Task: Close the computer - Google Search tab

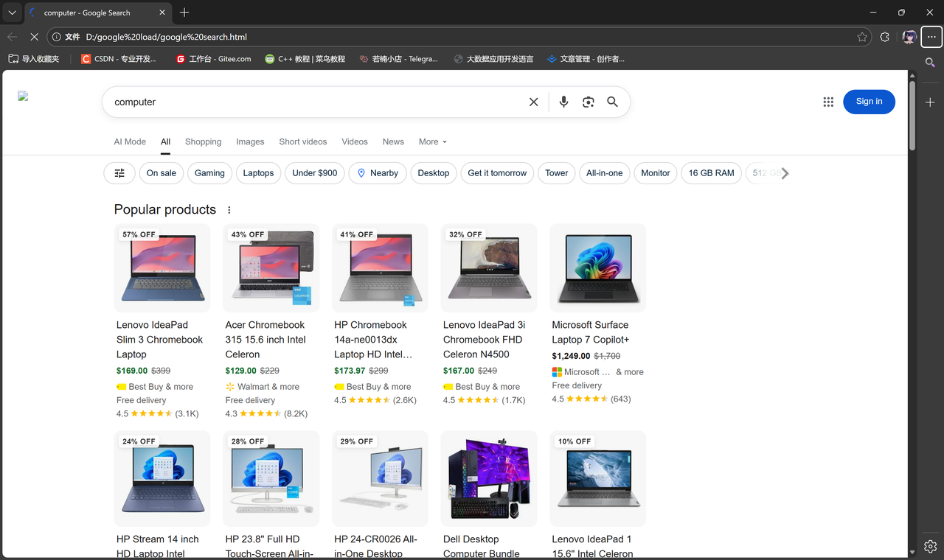Action: pos(163,13)
